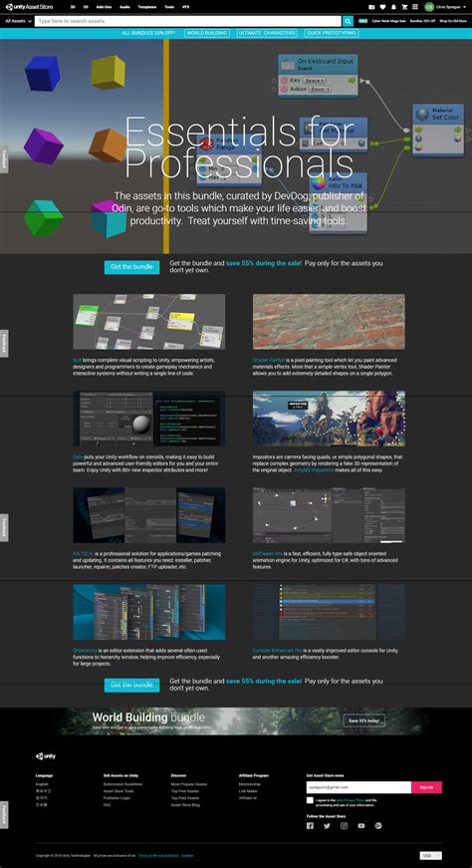
Task: Open the Bolt visual scripting thumbnail
Action: [148, 322]
